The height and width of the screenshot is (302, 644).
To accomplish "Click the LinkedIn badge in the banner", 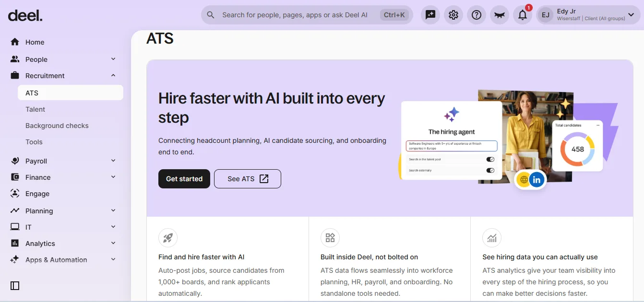I will pos(537,180).
